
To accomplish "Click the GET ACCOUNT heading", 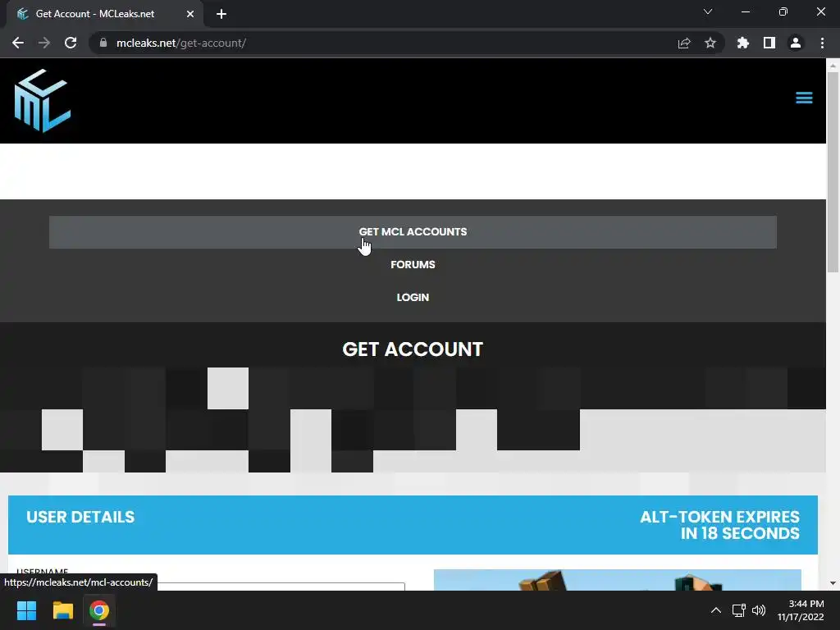I will [x=413, y=349].
